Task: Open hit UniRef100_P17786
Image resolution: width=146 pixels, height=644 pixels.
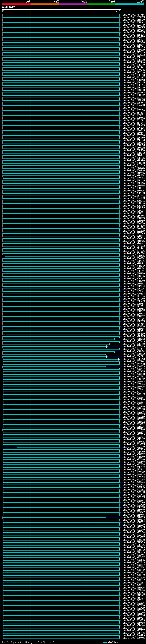Action: coord(134,15)
